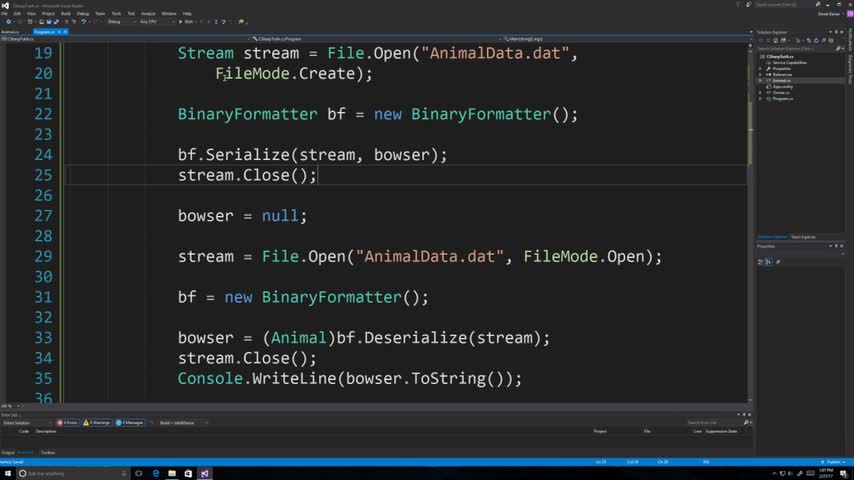Open the Analyze menu
This screenshot has width=854, height=480.
148,14
